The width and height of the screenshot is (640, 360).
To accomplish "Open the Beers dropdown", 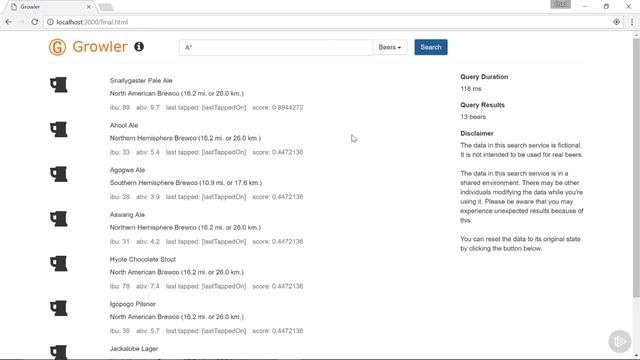I will 390,47.
